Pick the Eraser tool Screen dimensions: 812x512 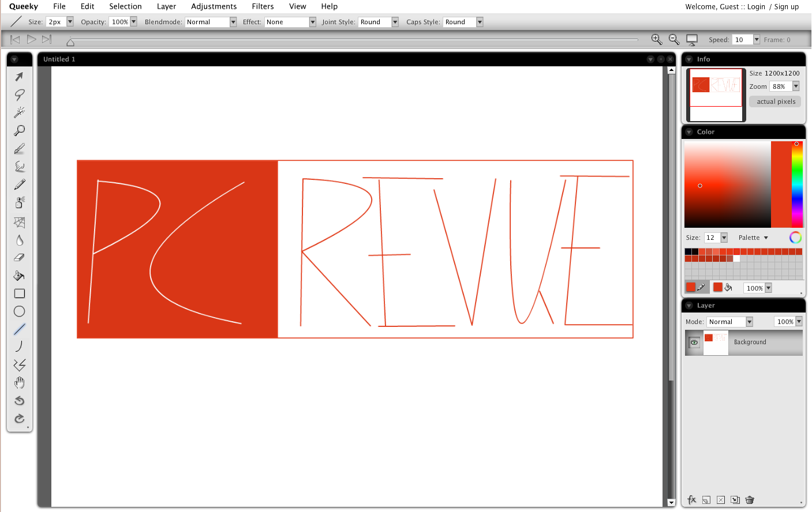pyautogui.click(x=19, y=258)
